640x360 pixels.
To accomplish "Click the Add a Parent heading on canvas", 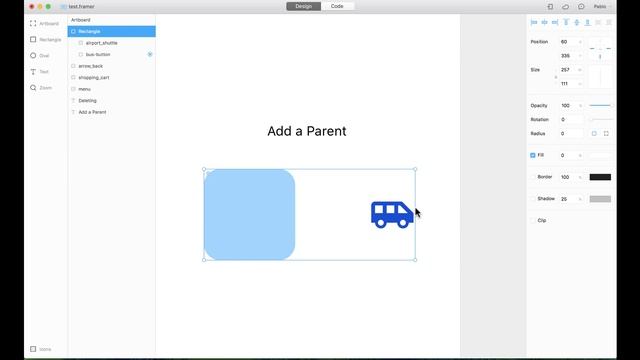I will pyautogui.click(x=307, y=131).
